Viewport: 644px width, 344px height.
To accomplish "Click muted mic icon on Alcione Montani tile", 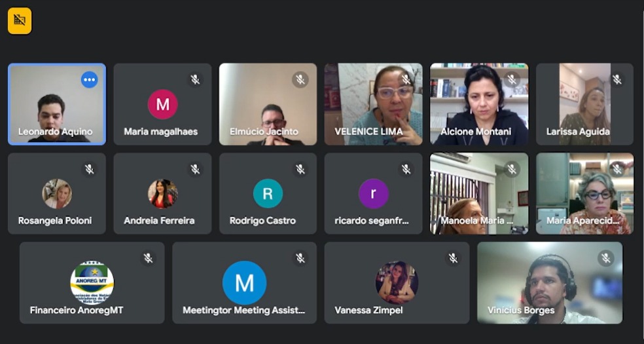I will pyautogui.click(x=511, y=80).
